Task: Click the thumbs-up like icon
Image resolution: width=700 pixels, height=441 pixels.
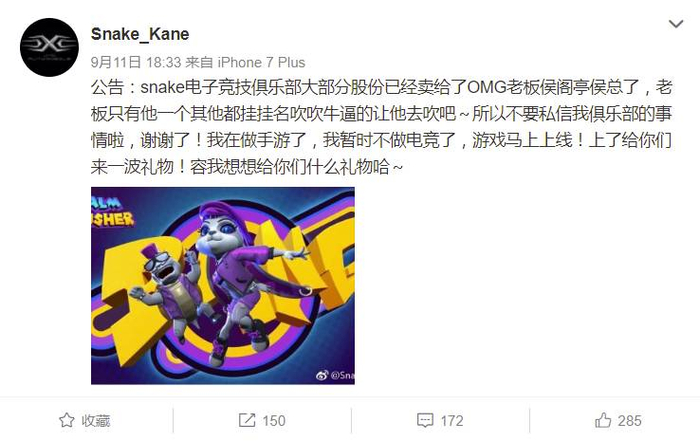Action: click(x=603, y=420)
